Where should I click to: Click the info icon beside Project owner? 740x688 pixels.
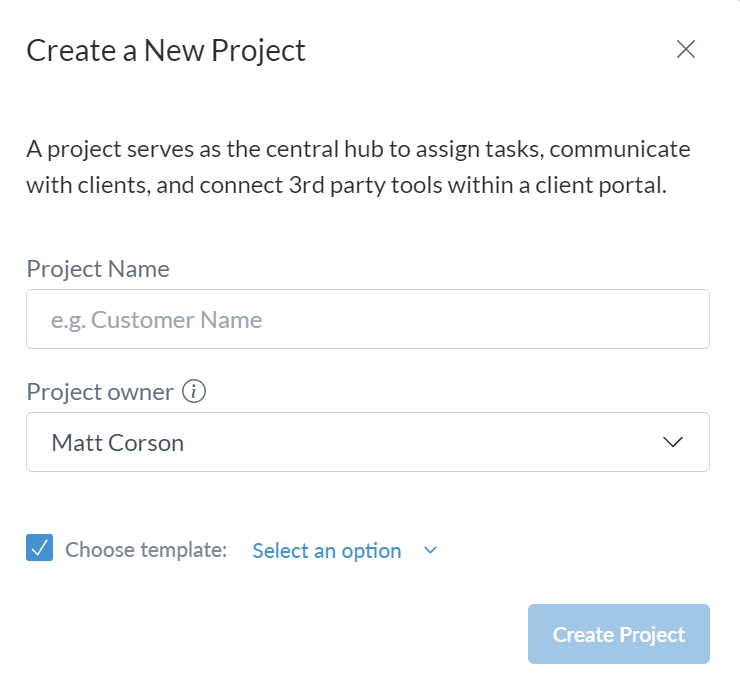tap(195, 392)
